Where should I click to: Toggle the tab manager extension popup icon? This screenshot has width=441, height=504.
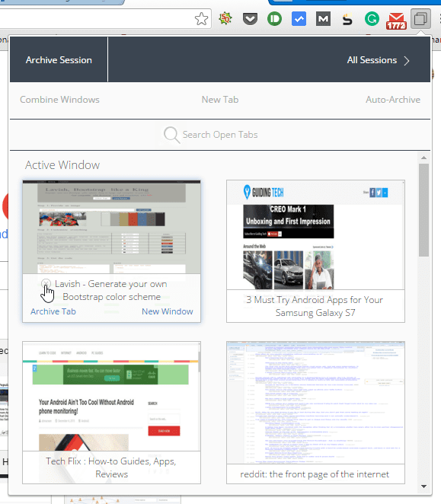tap(420, 19)
